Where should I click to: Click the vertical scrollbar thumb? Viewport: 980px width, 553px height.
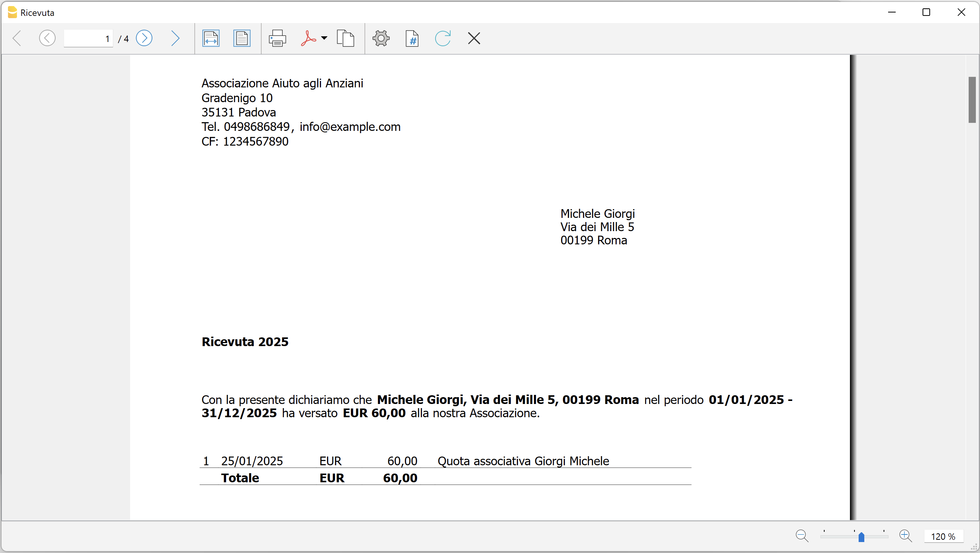pos(972,100)
